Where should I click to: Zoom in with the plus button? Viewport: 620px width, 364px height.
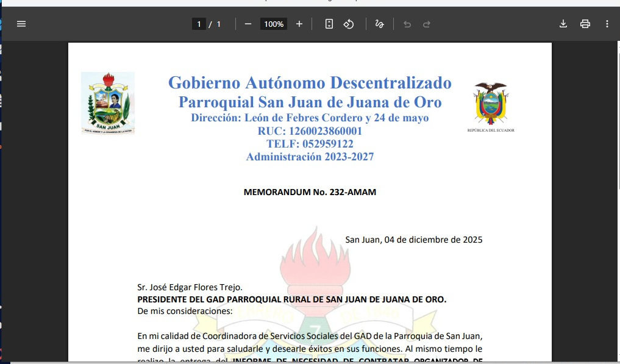pyautogui.click(x=299, y=24)
